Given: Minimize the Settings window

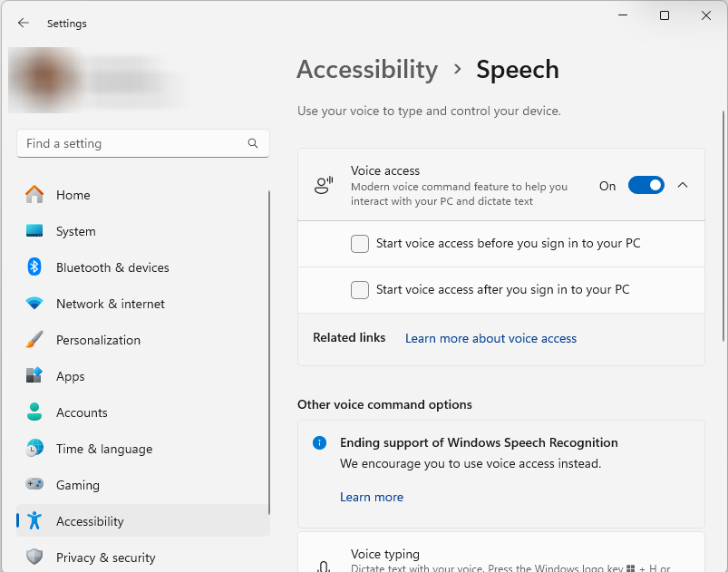Looking at the screenshot, I should 623,15.
